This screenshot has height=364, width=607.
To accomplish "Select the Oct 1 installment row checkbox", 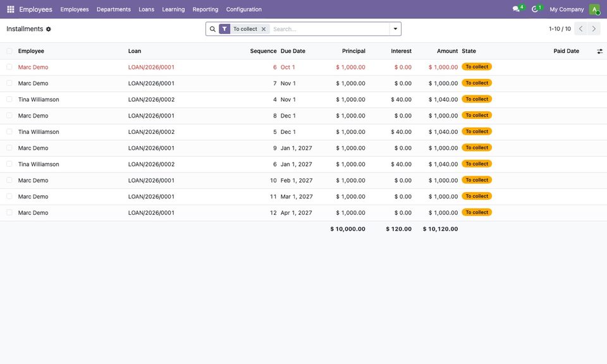I will click(9, 67).
